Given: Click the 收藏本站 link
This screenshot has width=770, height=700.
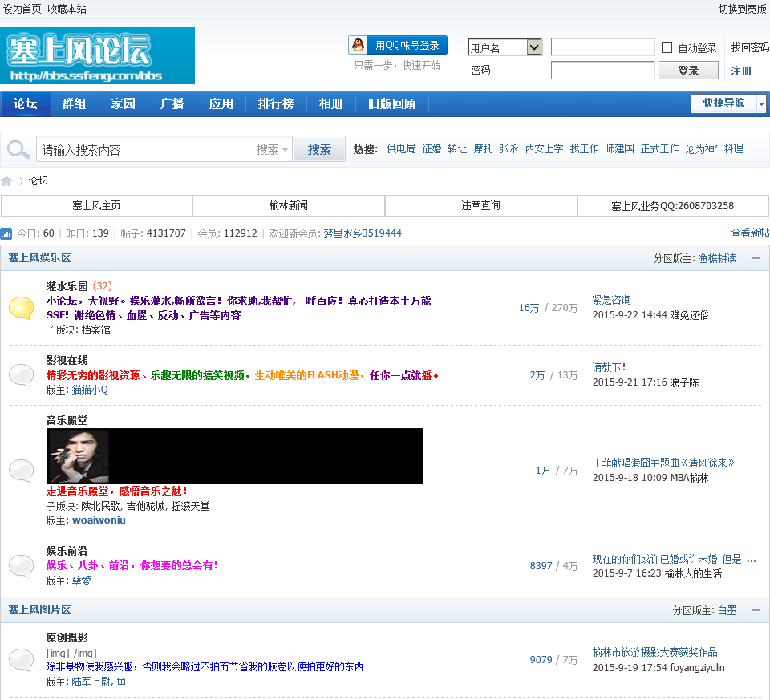Looking at the screenshot, I should pos(67,9).
